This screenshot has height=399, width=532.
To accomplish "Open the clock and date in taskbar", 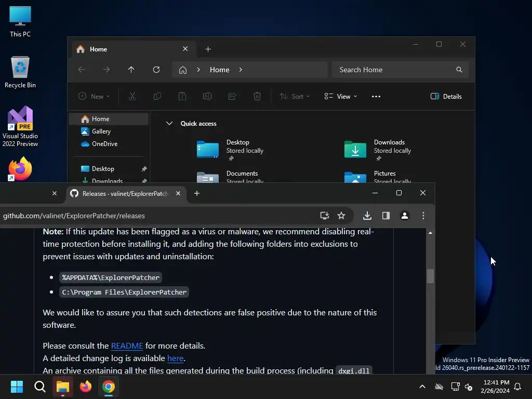I will (495, 387).
